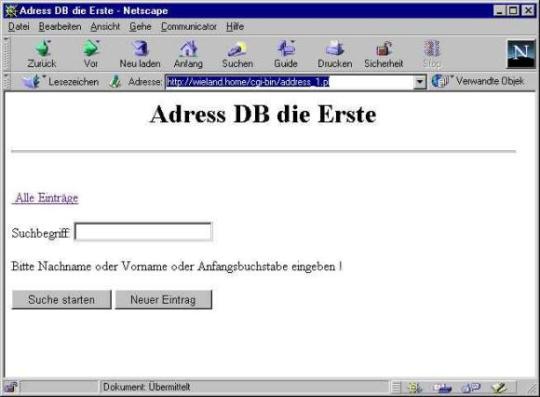Click the Netscape N logo
This screenshot has height=397, width=540.
(521, 54)
